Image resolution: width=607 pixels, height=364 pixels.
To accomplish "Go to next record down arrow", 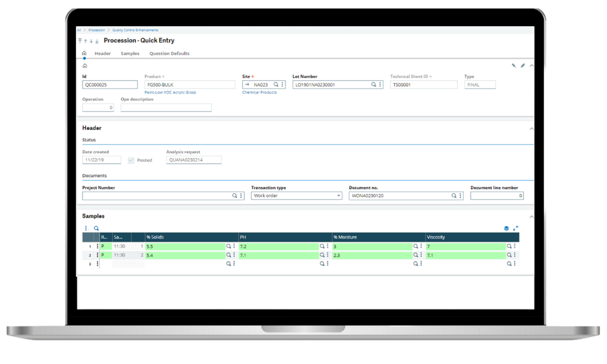I will click(x=92, y=41).
